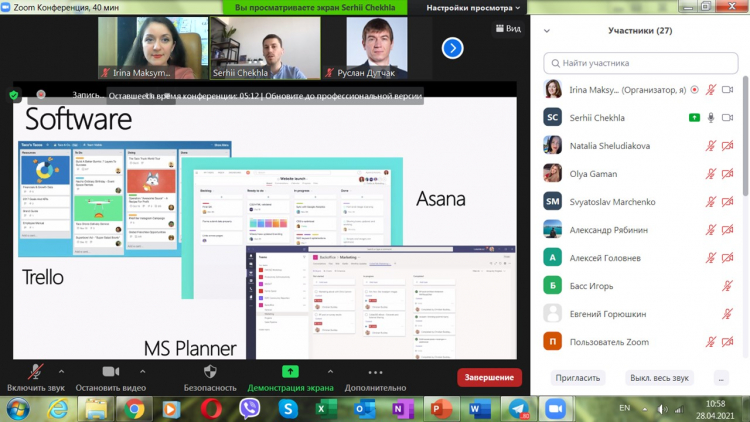Show next video thumbnails with blue arrow
The image size is (750, 422).
tap(452, 47)
